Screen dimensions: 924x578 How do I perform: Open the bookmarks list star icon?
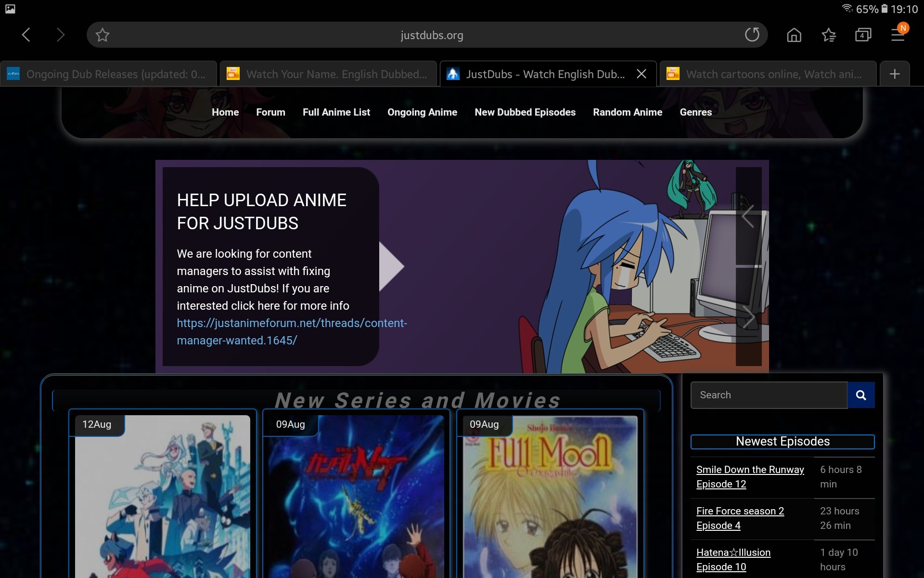(x=829, y=35)
